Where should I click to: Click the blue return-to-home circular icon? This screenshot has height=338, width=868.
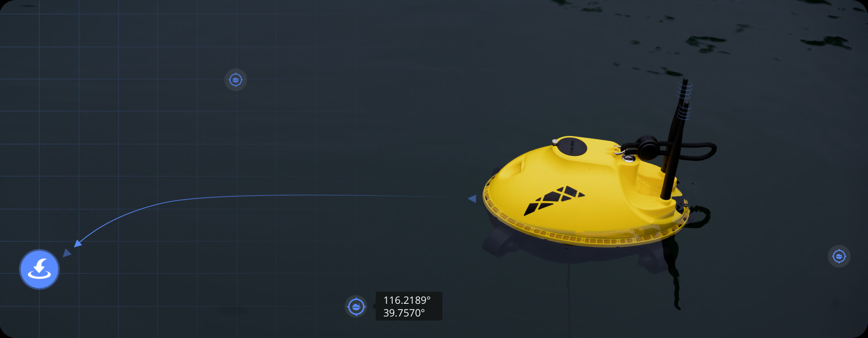39,270
